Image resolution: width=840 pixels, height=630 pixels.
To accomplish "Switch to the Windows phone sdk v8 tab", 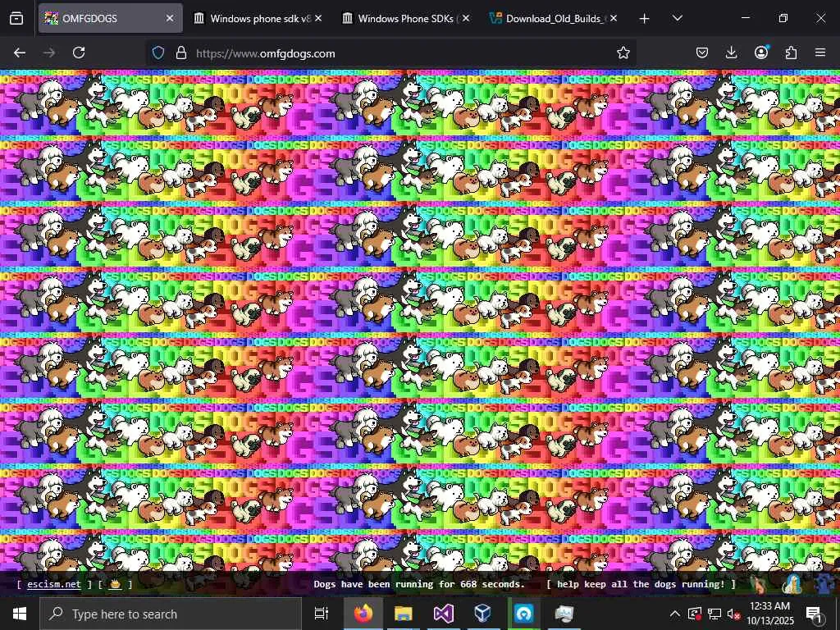I will click(258, 18).
